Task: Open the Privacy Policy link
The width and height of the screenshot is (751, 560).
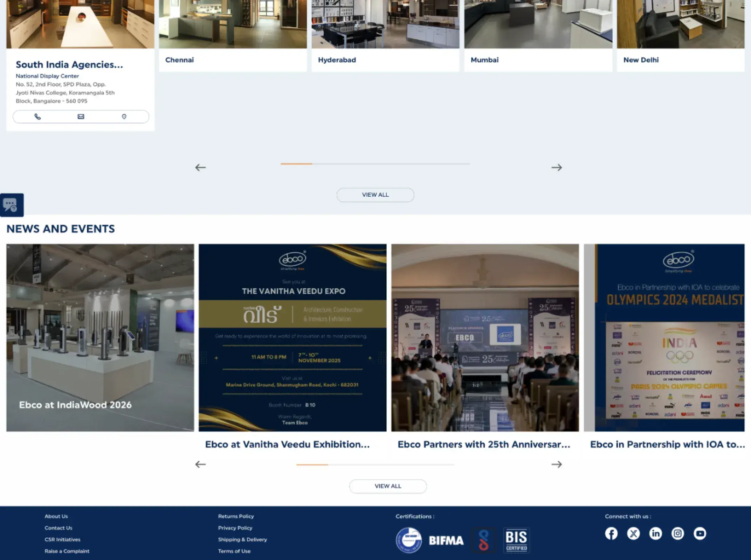Action: point(235,528)
